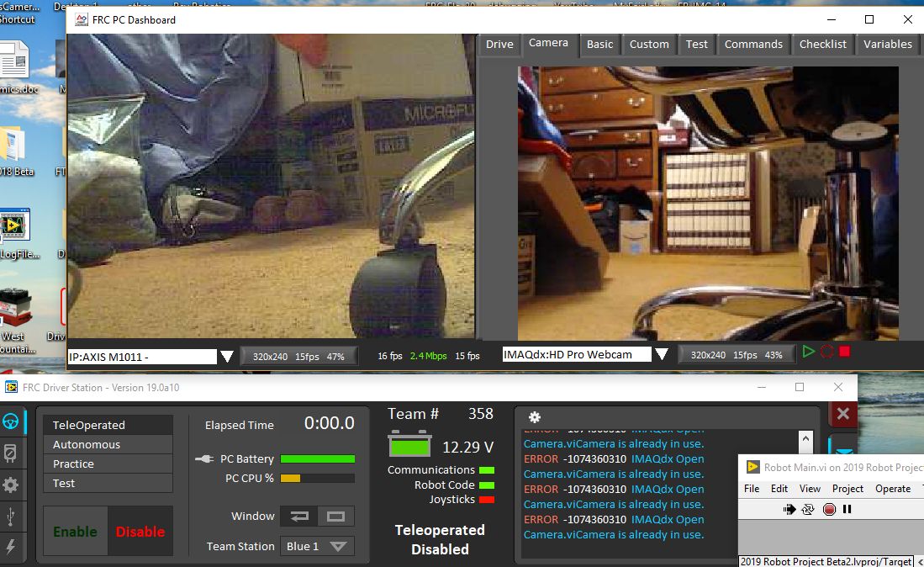
Task: Select Autonomous mode
Action: point(108,444)
